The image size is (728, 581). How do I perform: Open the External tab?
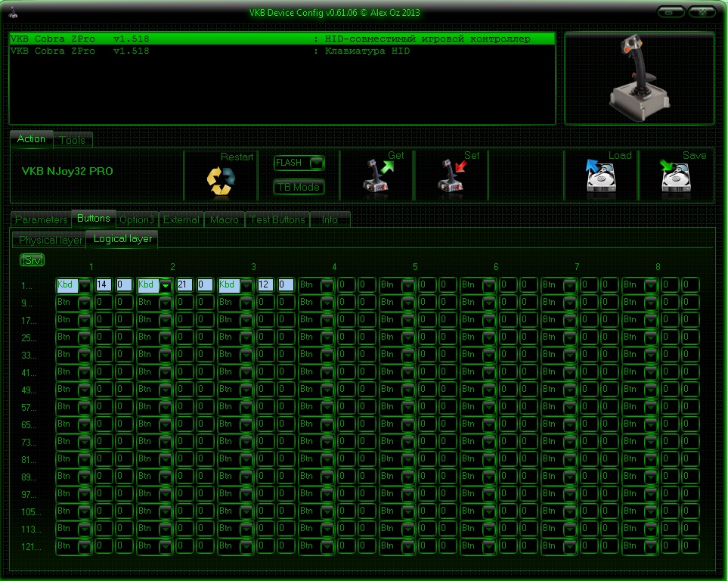(x=181, y=219)
